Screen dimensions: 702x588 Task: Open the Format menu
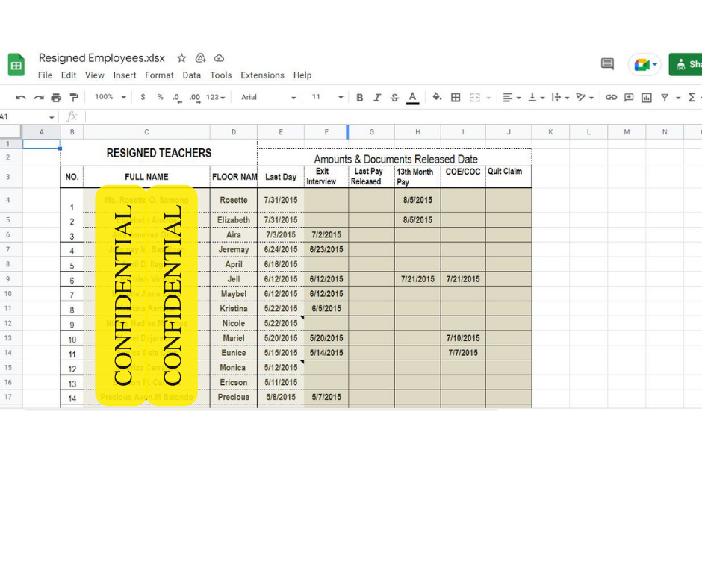pos(159,75)
